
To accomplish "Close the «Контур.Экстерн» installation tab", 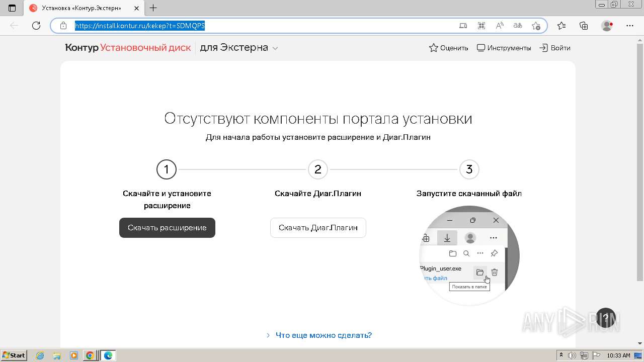I will 136,8.
